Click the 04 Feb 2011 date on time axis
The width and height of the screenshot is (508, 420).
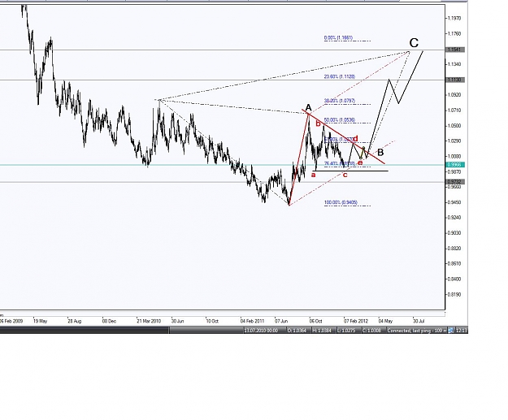point(253,321)
